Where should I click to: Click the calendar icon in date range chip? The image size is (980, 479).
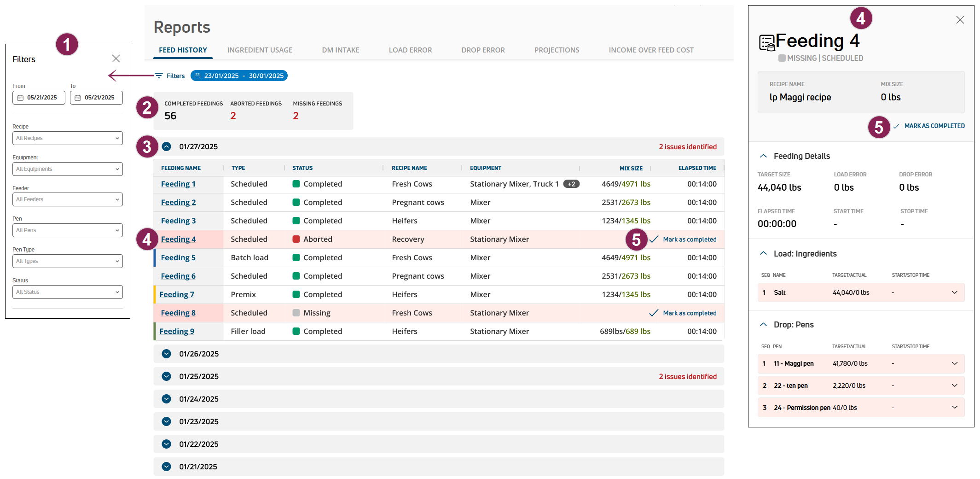pos(197,76)
